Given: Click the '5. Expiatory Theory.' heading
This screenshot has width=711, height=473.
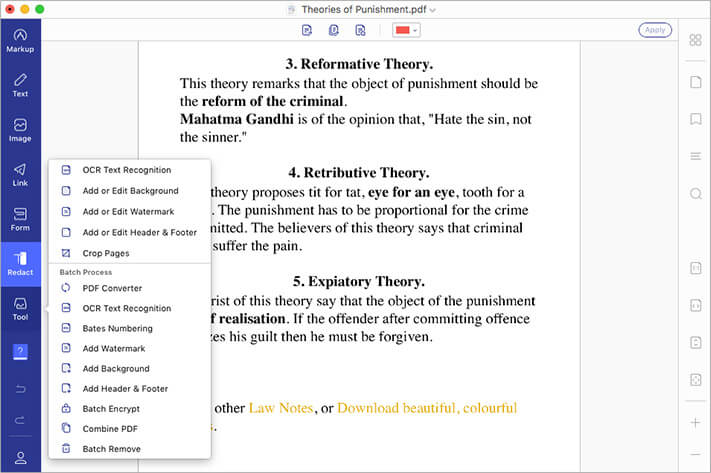Looking at the screenshot, I should coord(359,282).
